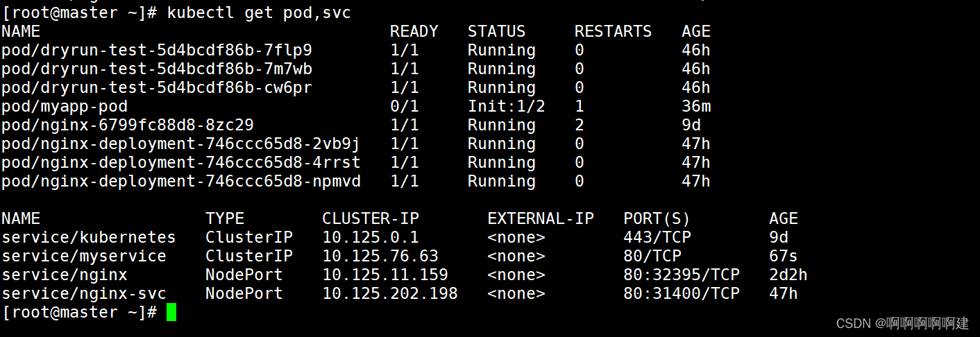Click the green terminal cursor block
The height and width of the screenshot is (337, 980).
171,313
